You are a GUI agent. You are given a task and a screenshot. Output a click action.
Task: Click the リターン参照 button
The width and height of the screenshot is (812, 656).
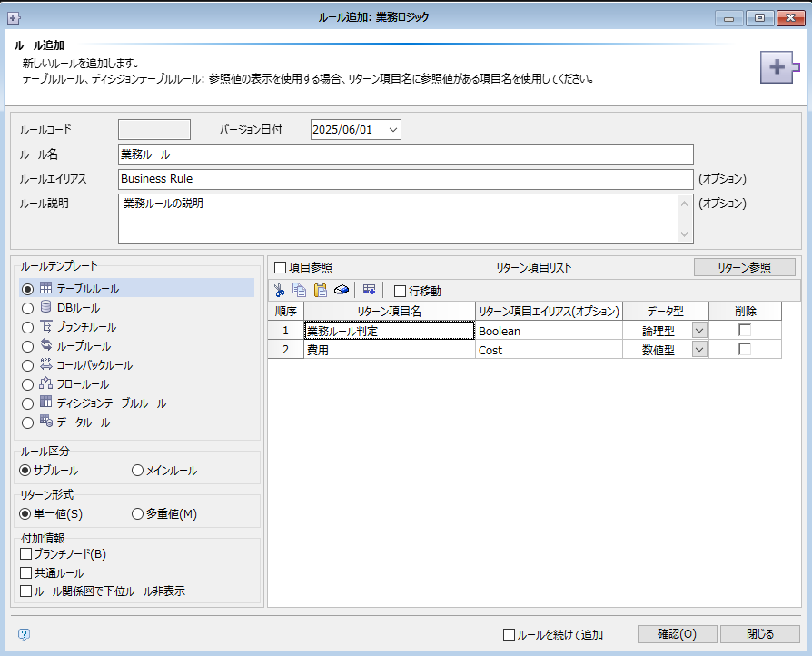click(744, 267)
